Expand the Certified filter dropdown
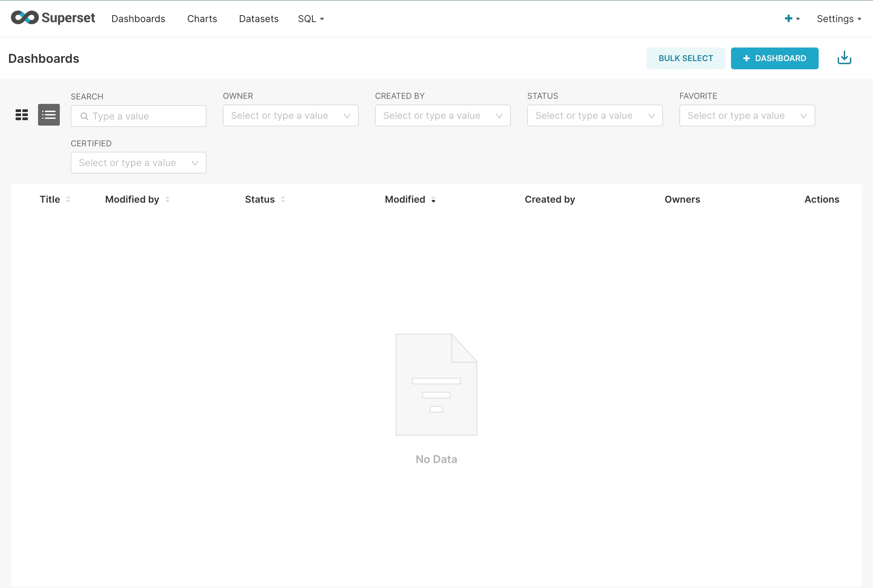Screen dimensions: 873x588 [138, 163]
